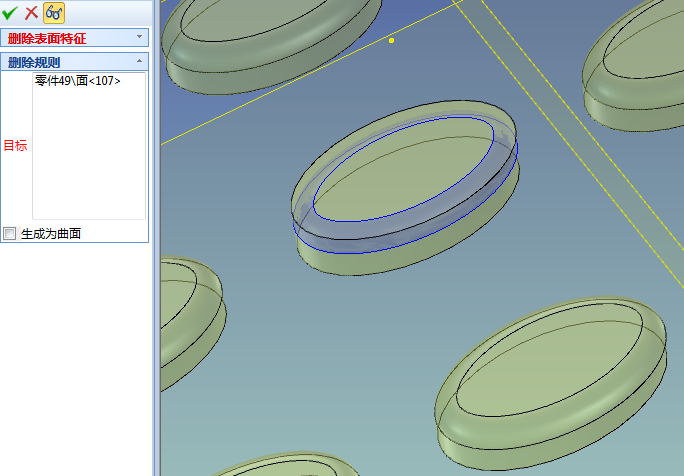Confirm with the green checkmark icon
This screenshot has height=476, width=684.
click(10, 13)
